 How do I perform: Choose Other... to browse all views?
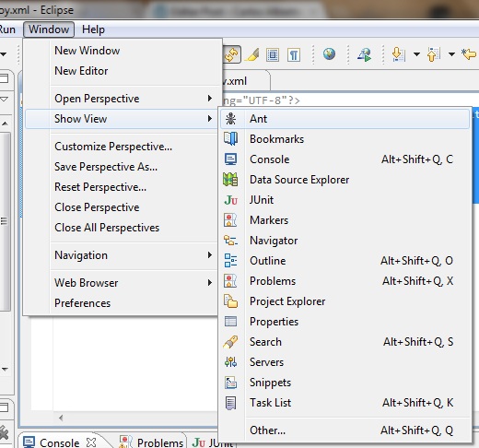coord(345,430)
